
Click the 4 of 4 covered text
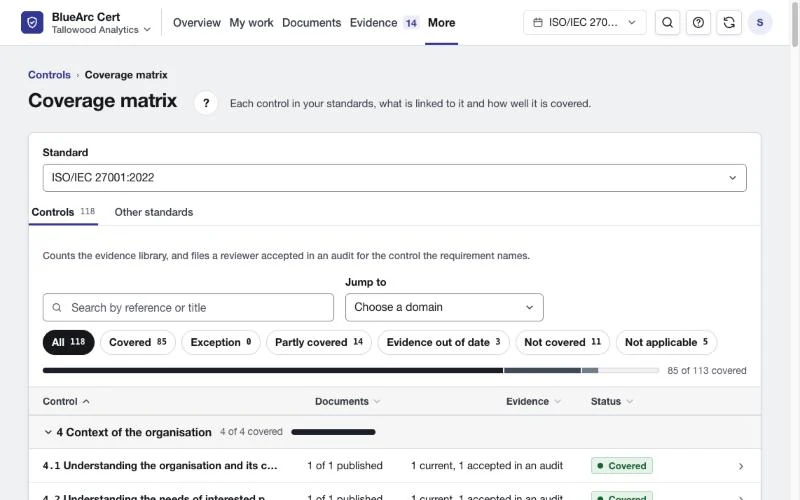tap(251, 432)
